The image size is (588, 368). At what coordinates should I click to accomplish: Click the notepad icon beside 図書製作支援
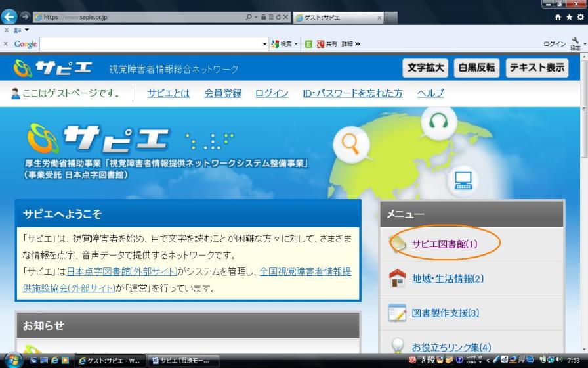click(x=398, y=313)
